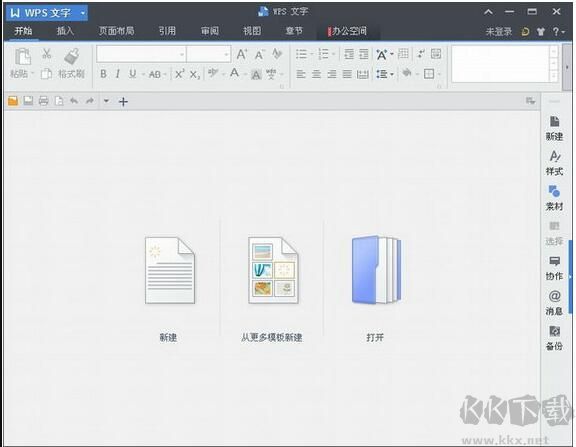Toggle Italic formatting
This screenshot has height=447, width=576.
(x=118, y=74)
